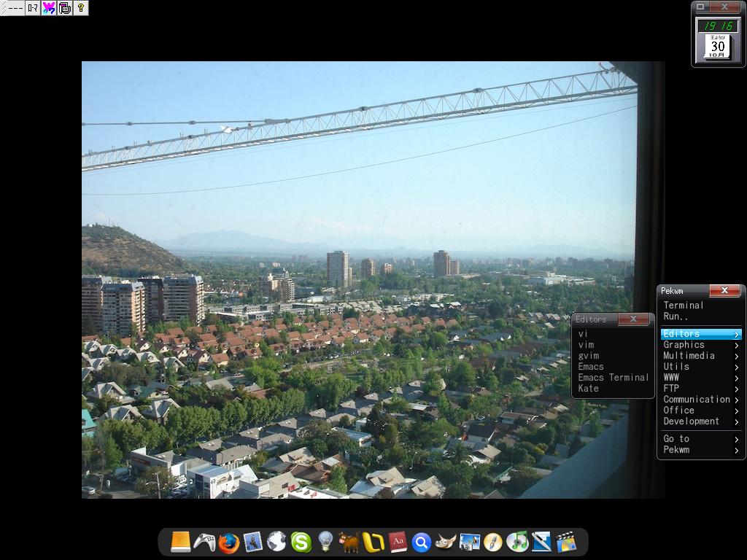Select Terminal from the Pekwm menu
The image size is (747, 560).
(684, 306)
